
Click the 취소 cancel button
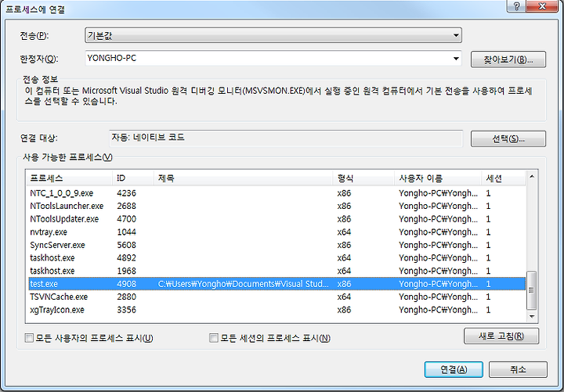518,369
